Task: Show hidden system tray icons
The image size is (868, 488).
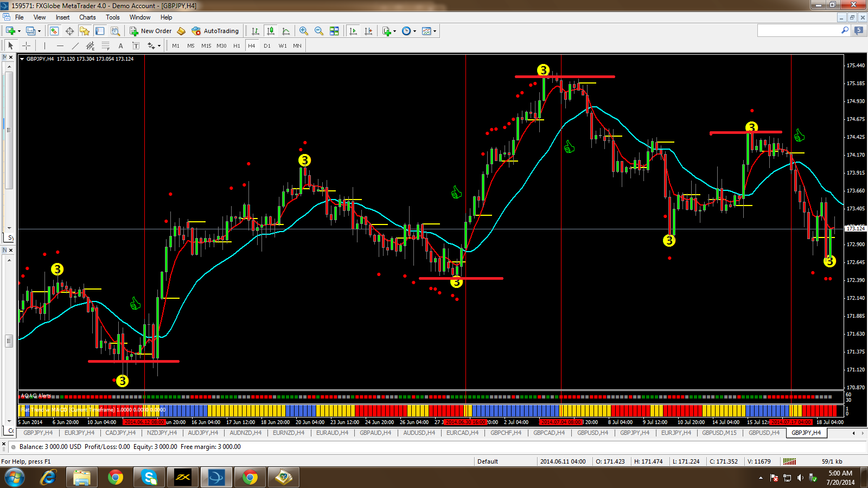Action: (761, 478)
